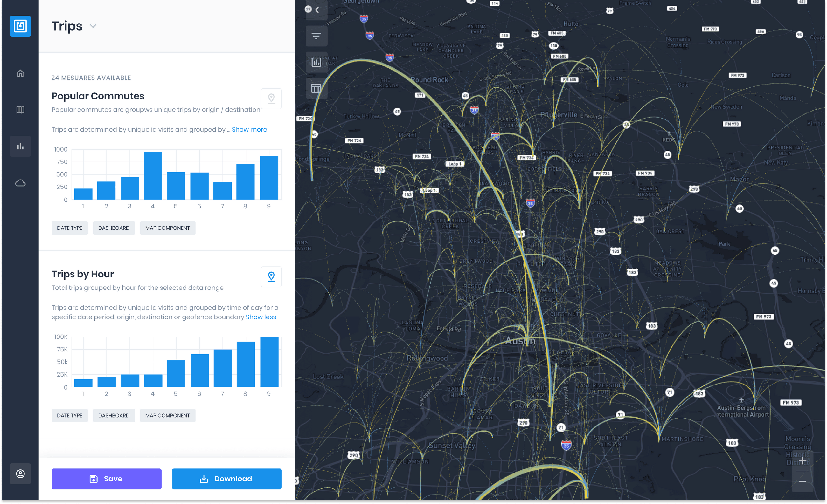Open the map view sidebar icon
Screen dimensions: 827x504
click(x=20, y=110)
